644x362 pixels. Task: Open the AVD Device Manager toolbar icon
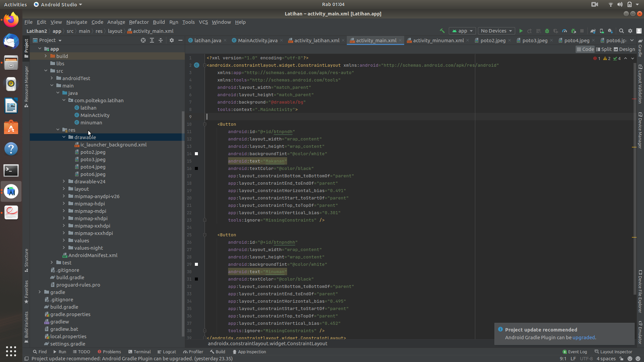[602, 31]
